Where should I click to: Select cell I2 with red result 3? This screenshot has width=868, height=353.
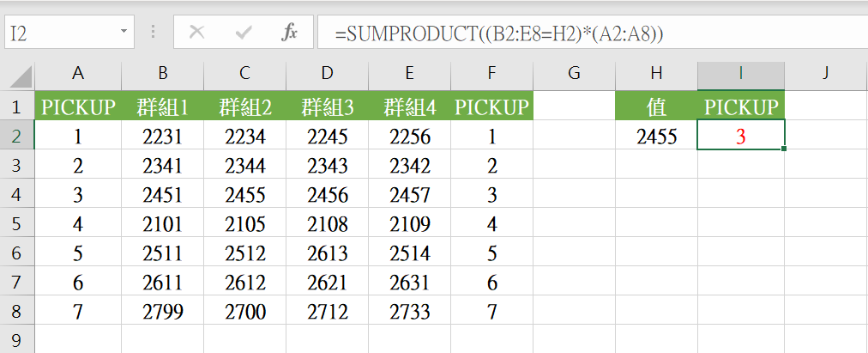(x=741, y=136)
